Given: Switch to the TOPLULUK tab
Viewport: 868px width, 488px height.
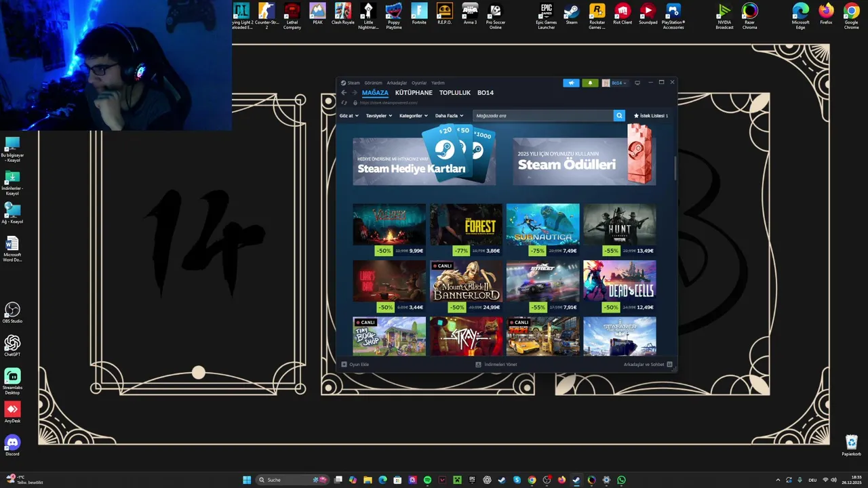Looking at the screenshot, I should (x=454, y=93).
